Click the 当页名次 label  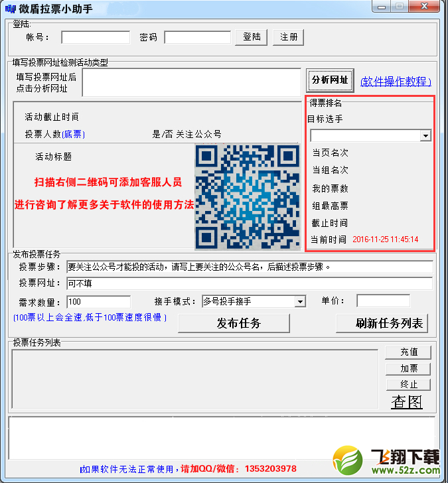coord(330,153)
